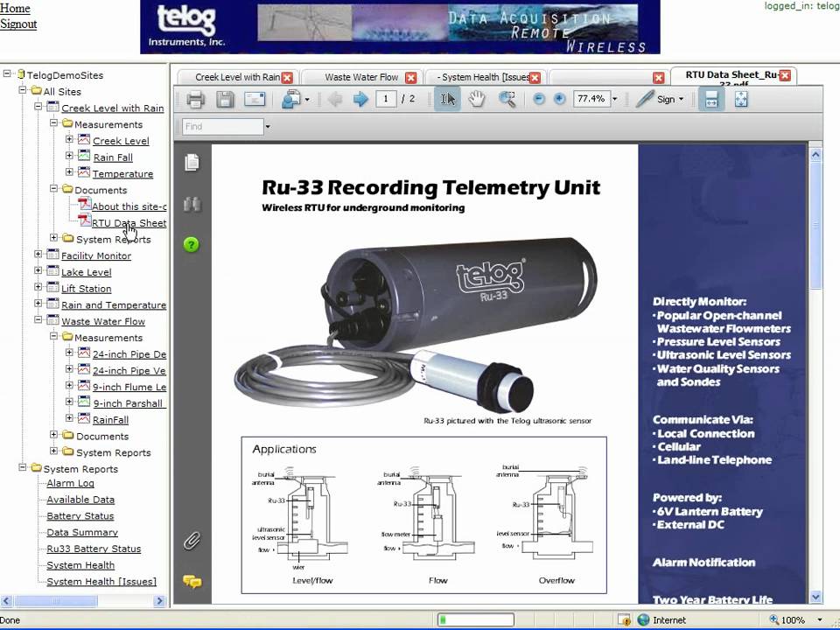Viewport: 840px width, 630px height.
Task: Close the System Health Issues tab
Action: point(535,78)
